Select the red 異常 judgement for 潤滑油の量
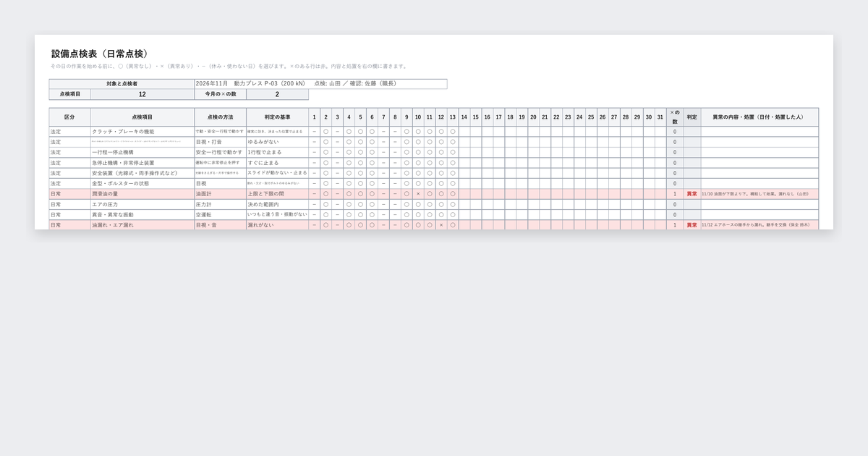Screen dimensions: 868x456 692,194
